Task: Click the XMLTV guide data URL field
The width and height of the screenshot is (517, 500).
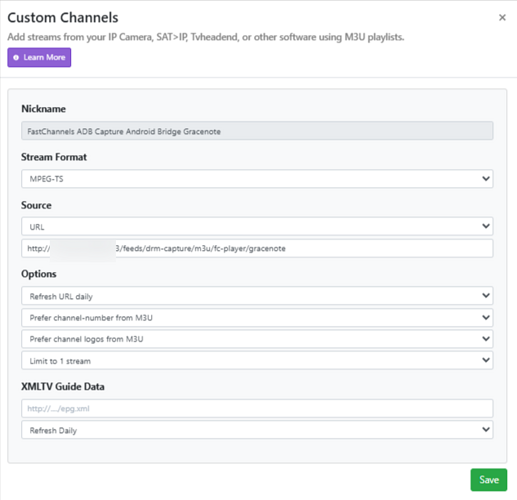Action: (257, 408)
